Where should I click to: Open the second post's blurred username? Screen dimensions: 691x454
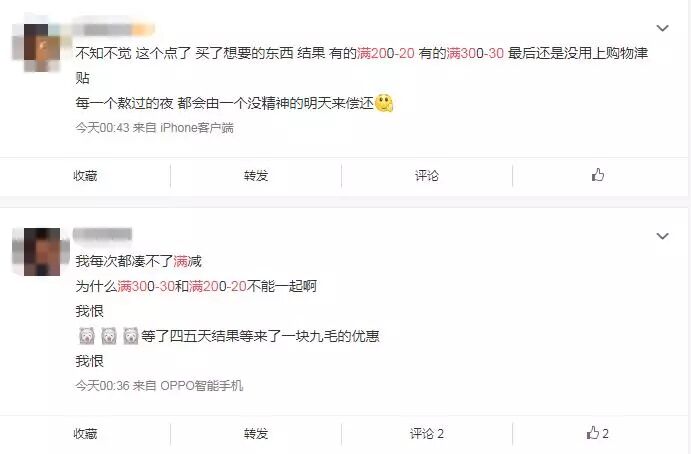(103, 234)
